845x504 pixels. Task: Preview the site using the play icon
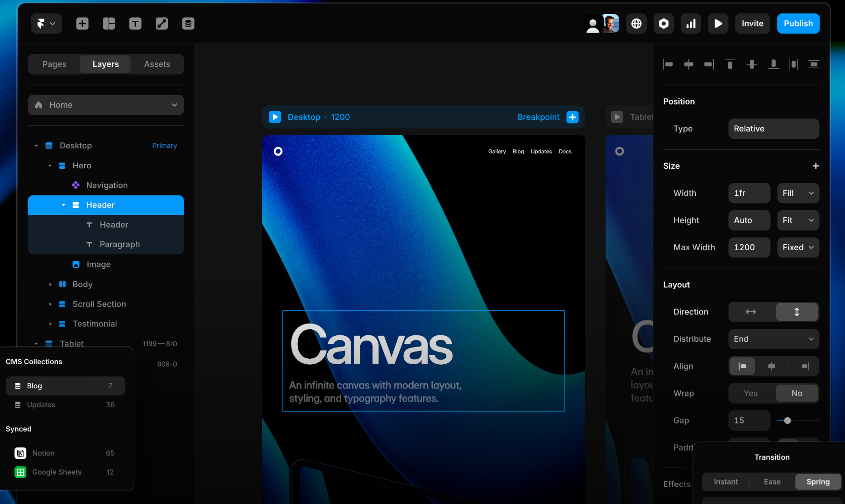[x=718, y=24]
